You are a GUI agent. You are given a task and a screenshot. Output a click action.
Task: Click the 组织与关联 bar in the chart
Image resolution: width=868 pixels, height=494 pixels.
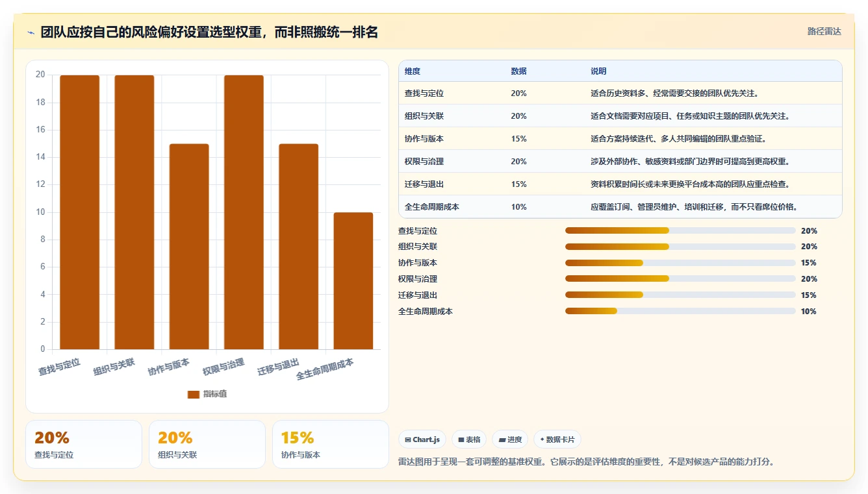pos(134,212)
